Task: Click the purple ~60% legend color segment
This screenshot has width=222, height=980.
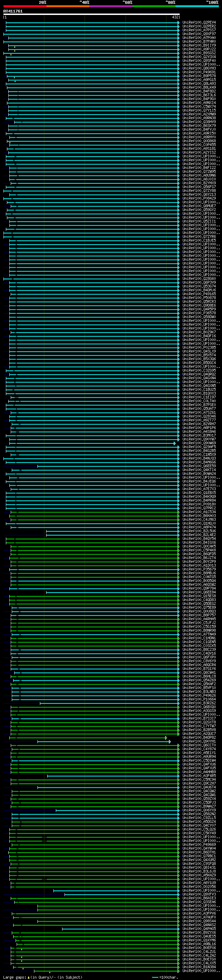Action: tap(111, 7)
